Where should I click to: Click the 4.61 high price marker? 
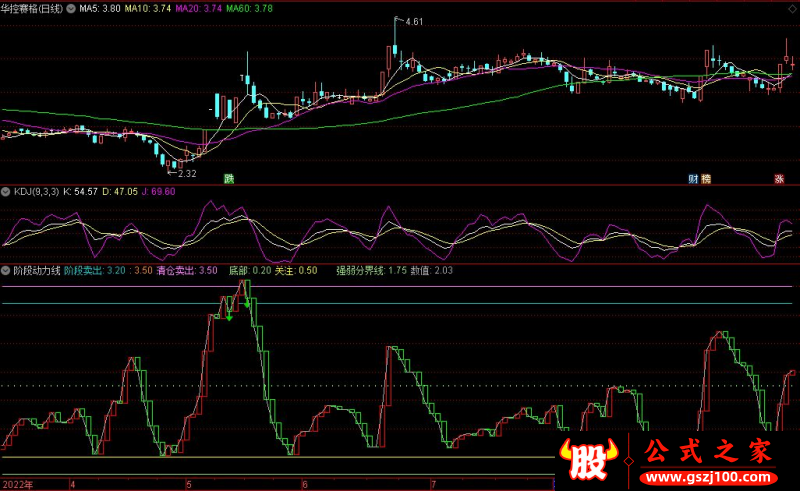411,21
